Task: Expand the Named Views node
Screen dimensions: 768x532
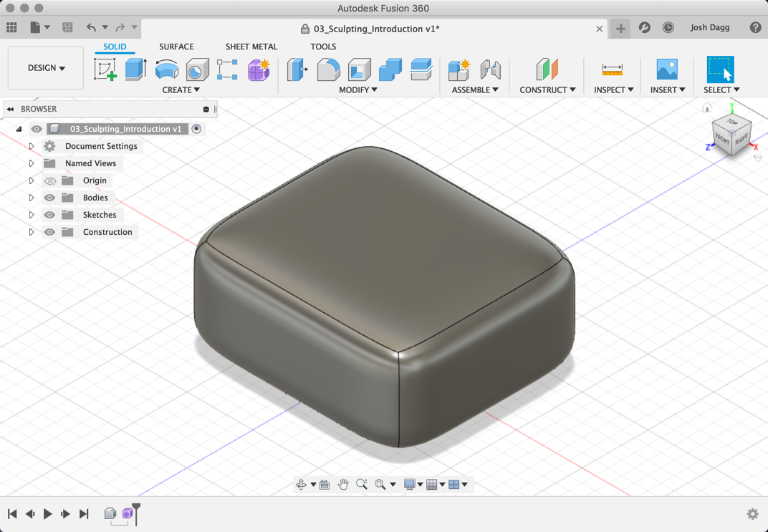Action: [32, 163]
